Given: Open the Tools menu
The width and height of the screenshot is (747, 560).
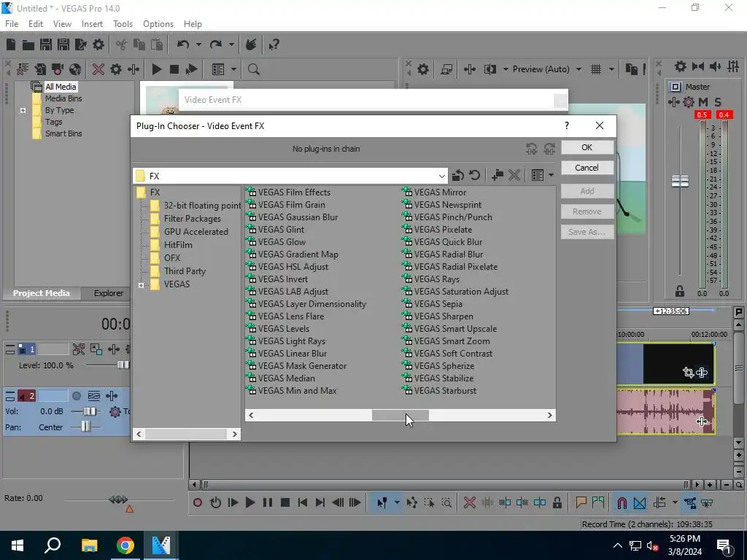Looking at the screenshot, I should point(123,24).
